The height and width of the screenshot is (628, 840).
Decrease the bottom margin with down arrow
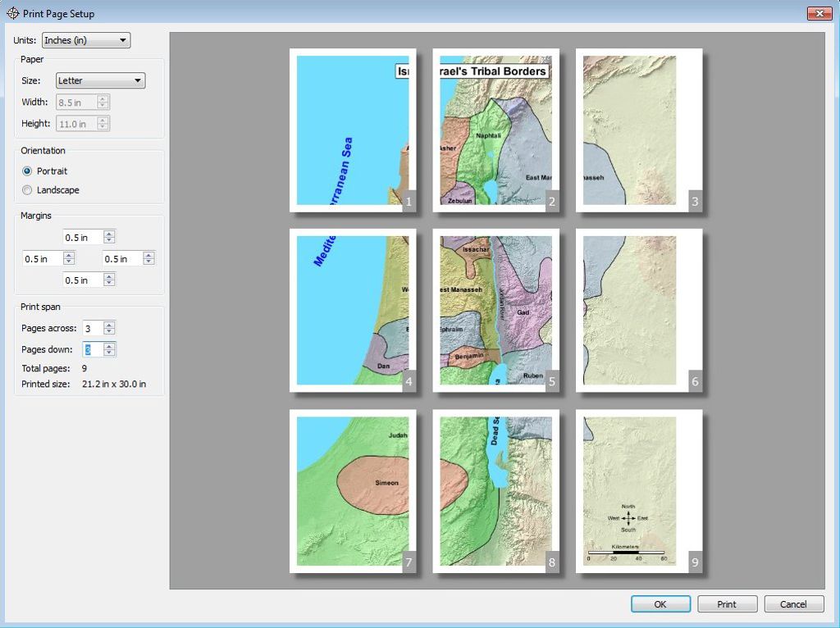click(x=109, y=283)
